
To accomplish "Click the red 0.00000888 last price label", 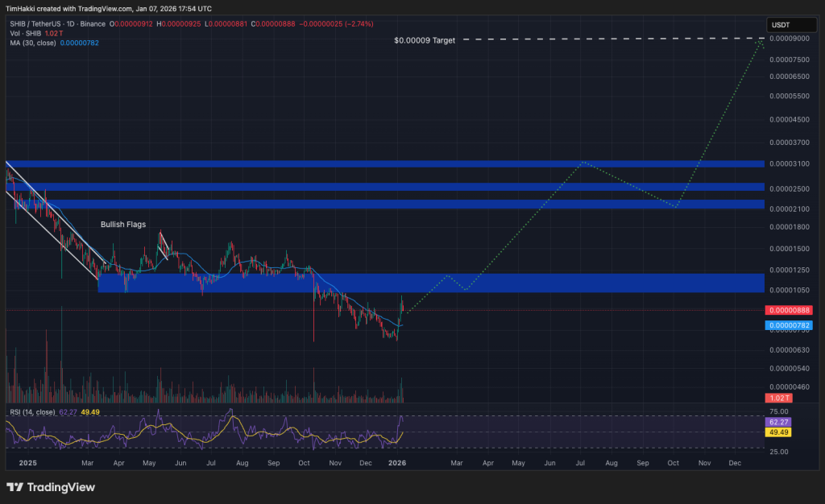I will point(789,310).
